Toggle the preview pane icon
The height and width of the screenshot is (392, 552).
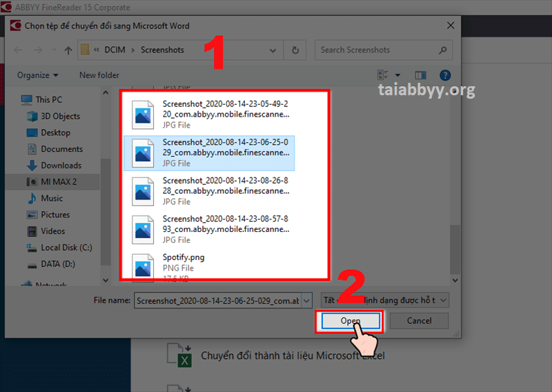click(420, 75)
